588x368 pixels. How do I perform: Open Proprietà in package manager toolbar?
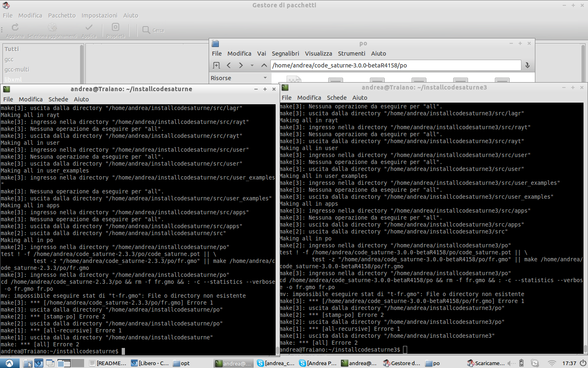coord(116,27)
